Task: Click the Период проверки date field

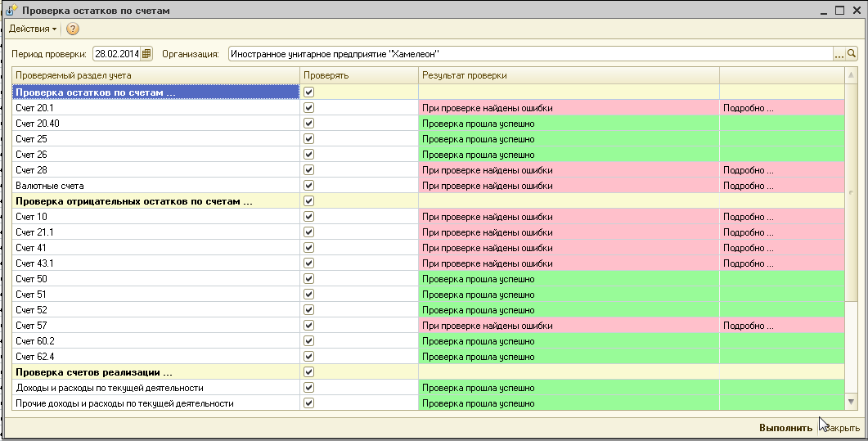Action: (x=116, y=54)
